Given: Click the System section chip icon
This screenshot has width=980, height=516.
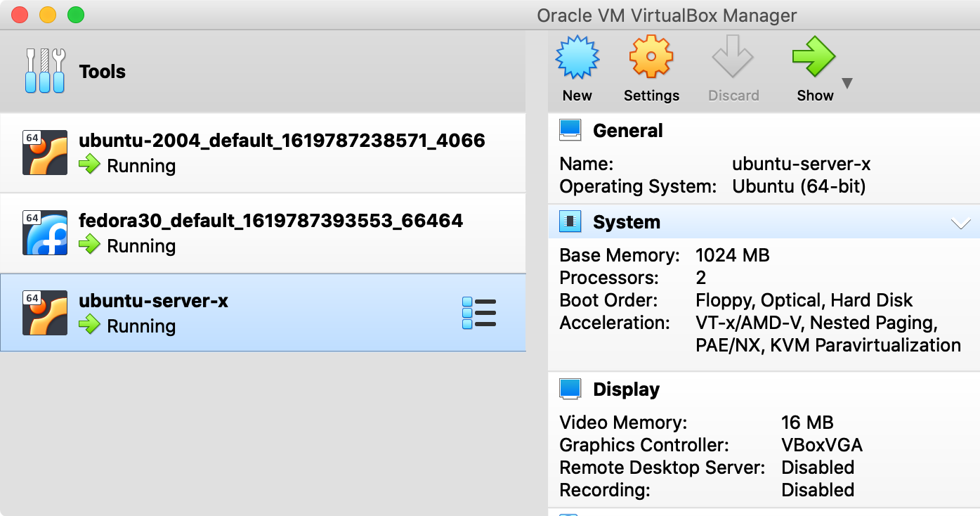Looking at the screenshot, I should 570,222.
